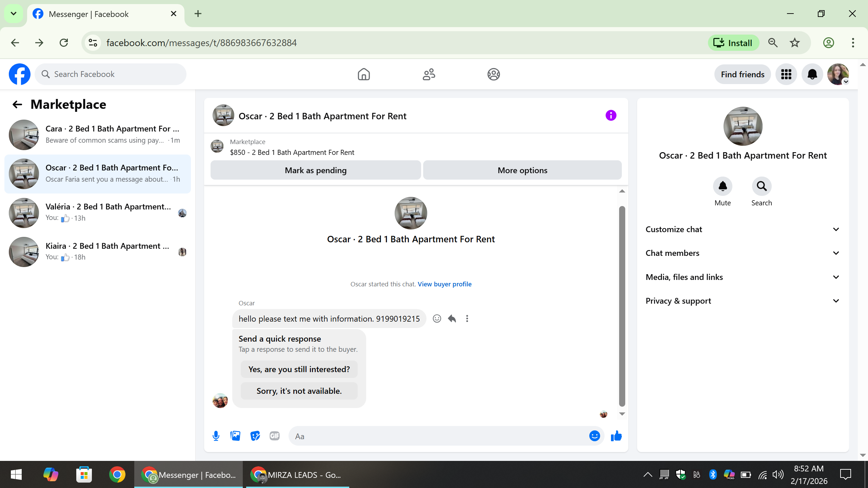The height and width of the screenshot is (488, 868).
Task: Open the Friends icon in top navigation
Action: click(429, 74)
